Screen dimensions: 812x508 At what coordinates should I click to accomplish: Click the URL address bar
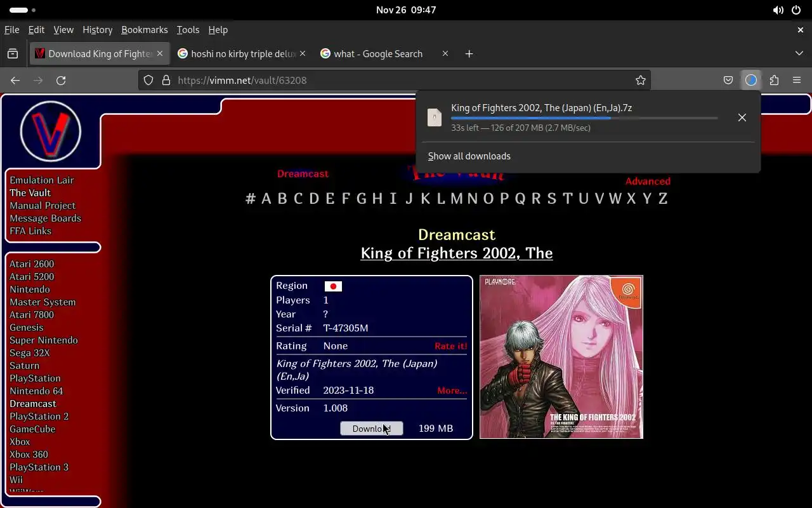click(x=395, y=80)
